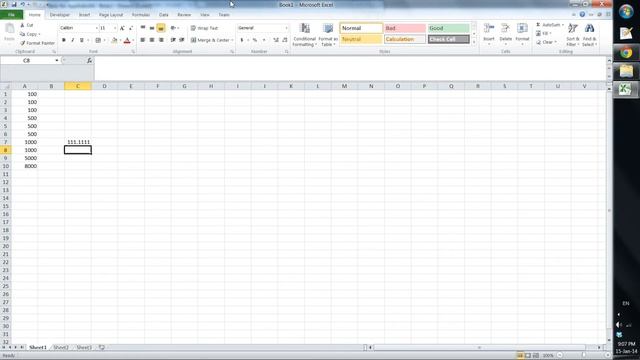Toggle Center alignment
640x360 pixels.
(152, 40)
